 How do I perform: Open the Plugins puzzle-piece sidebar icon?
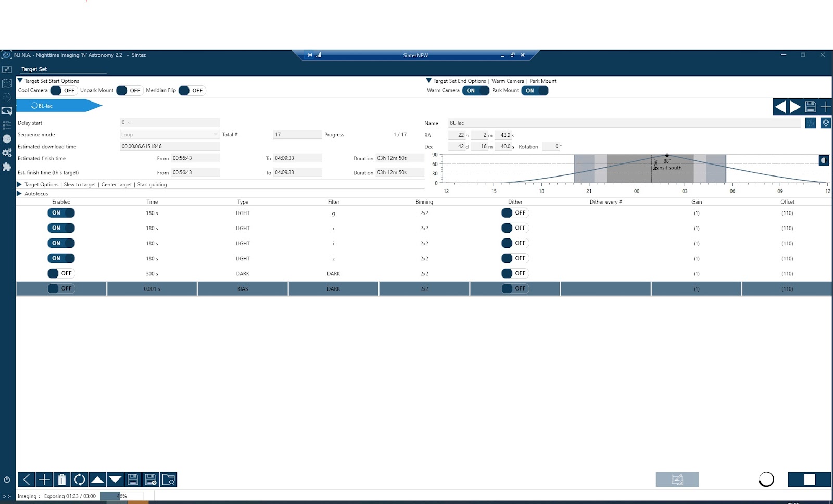[7, 167]
